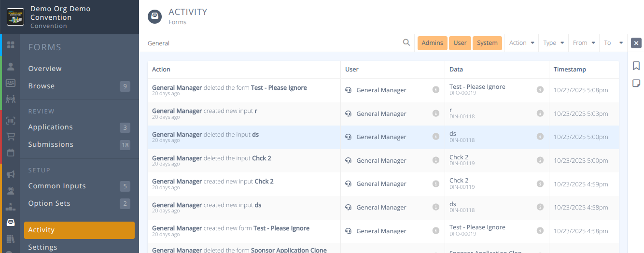Screen dimensions: 644x253
Task: Open the shopping cart icon in sidebar
Action: click(x=11, y=137)
